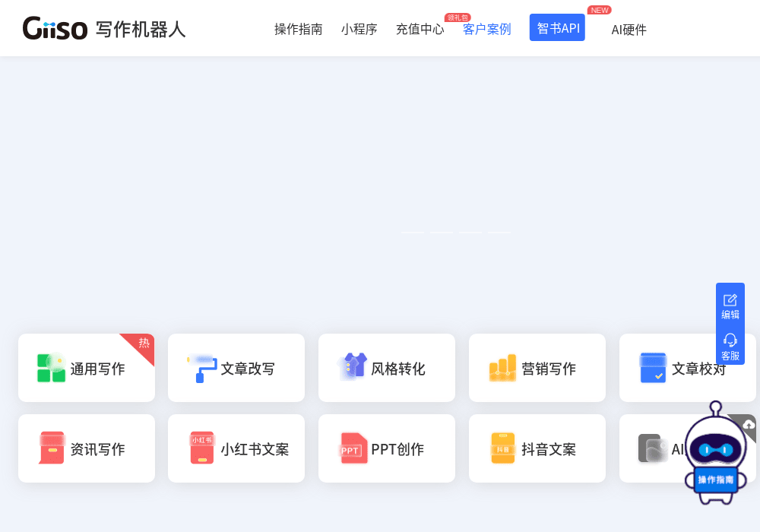Click the Giiso logo

[x=55, y=28]
